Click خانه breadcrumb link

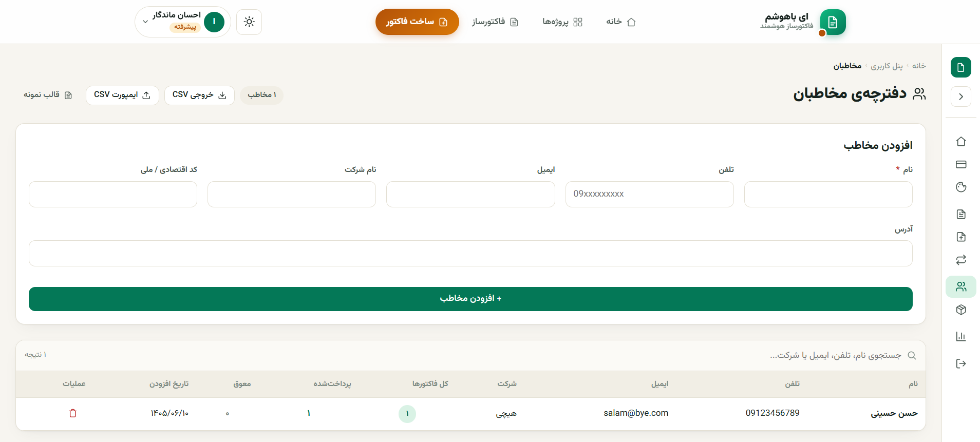(x=918, y=66)
